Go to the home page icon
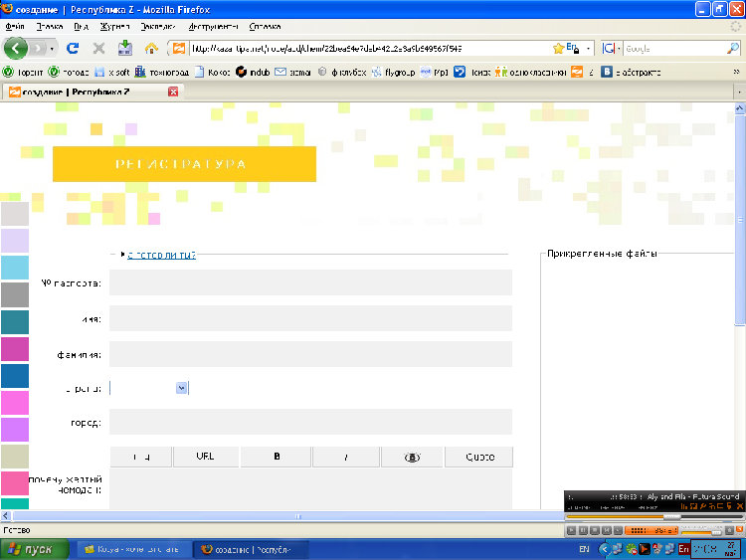This screenshot has width=746, height=560. 151,48
